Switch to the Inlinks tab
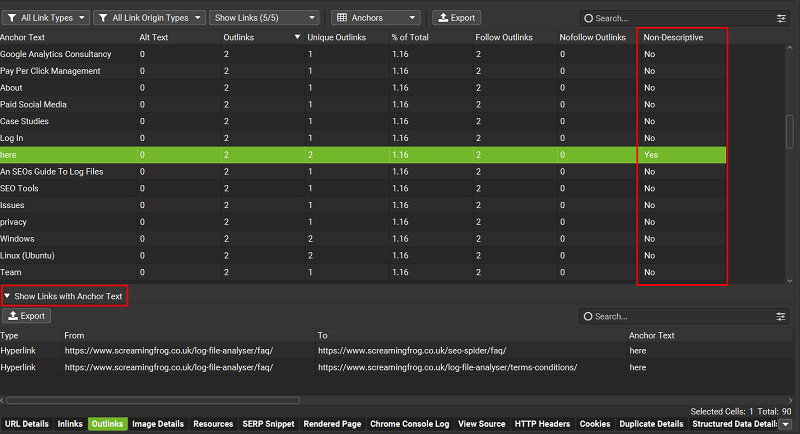800x434 pixels. pyautogui.click(x=69, y=424)
